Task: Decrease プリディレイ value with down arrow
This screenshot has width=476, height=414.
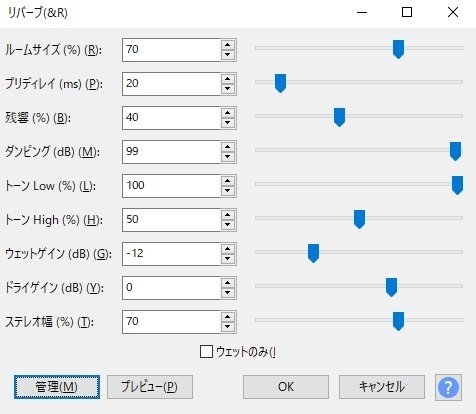Action: 228,89
